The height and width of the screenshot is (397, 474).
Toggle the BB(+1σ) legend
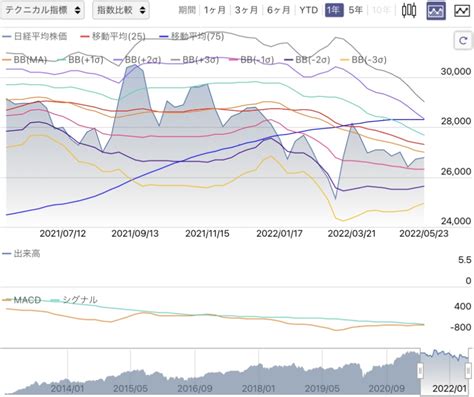[x=80, y=60]
